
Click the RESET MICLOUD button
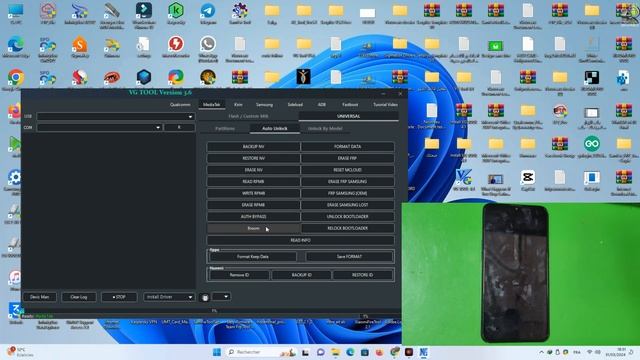pyautogui.click(x=348, y=170)
